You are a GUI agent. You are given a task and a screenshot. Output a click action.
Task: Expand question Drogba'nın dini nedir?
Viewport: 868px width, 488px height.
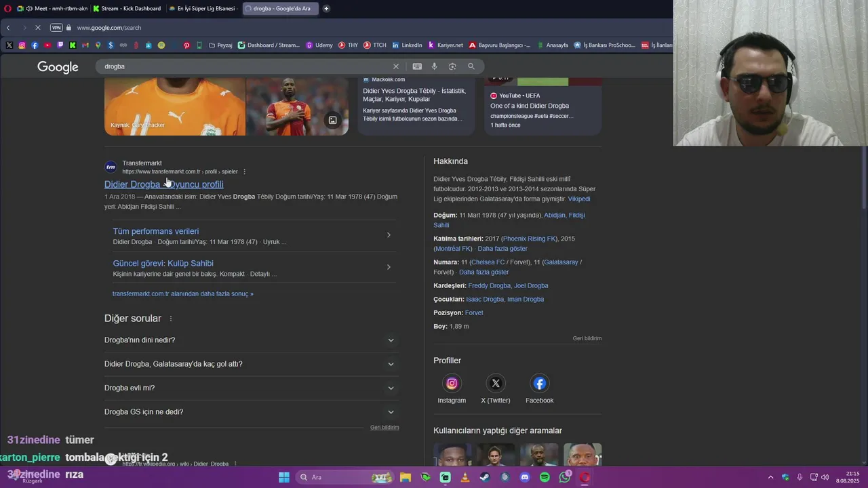pos(251,340)
